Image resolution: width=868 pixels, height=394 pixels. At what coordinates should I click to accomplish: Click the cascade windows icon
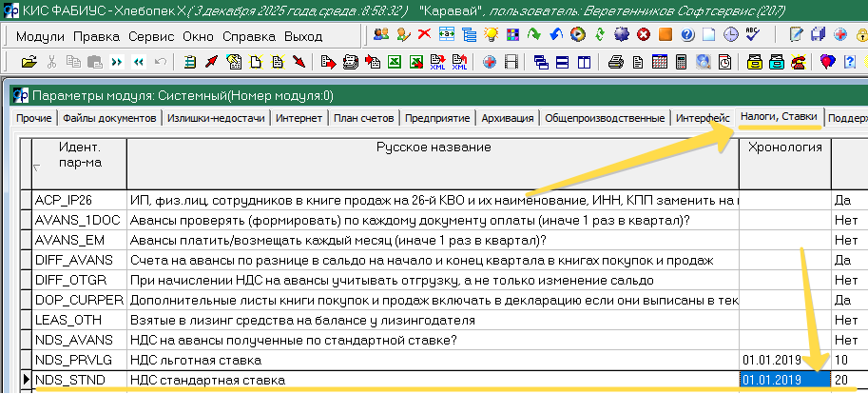540,62
